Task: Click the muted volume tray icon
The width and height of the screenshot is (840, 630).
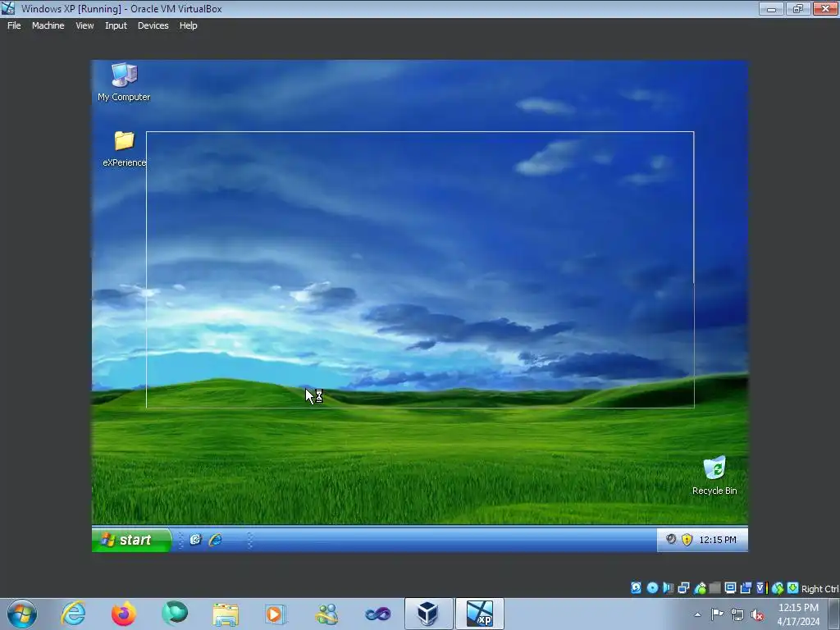Action: 757,614
